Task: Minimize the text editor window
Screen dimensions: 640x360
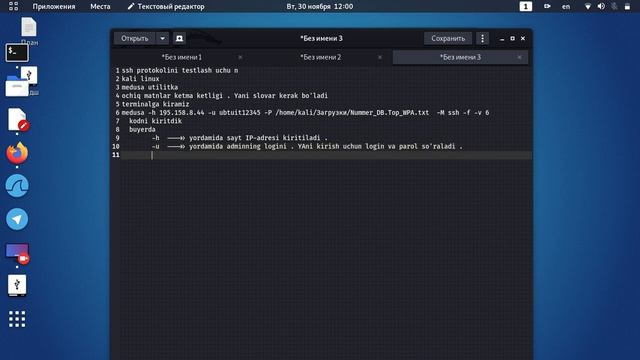Action: click(502, 38)
